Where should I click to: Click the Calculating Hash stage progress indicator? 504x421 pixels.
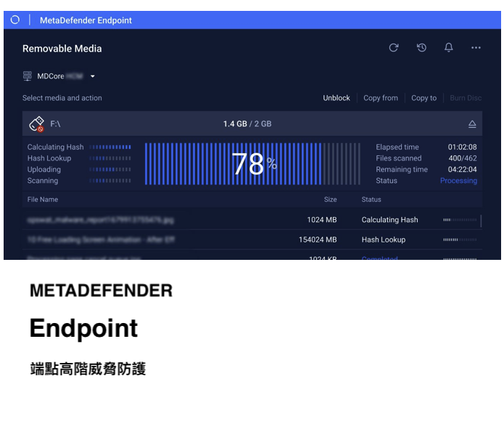click(x=110, y=147)
